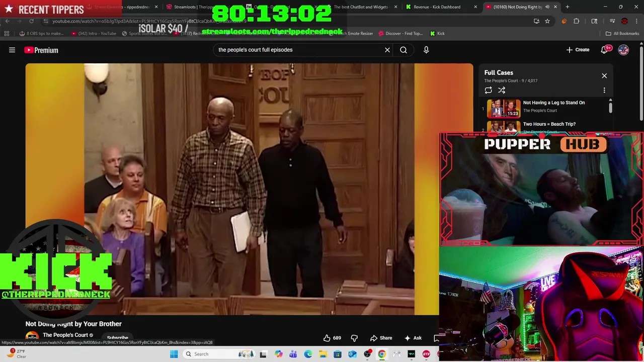Image resolution: width=644 pixels, height=362 pixels.
Task: Clear the YouTube search box text
Action: pos(387,50)
